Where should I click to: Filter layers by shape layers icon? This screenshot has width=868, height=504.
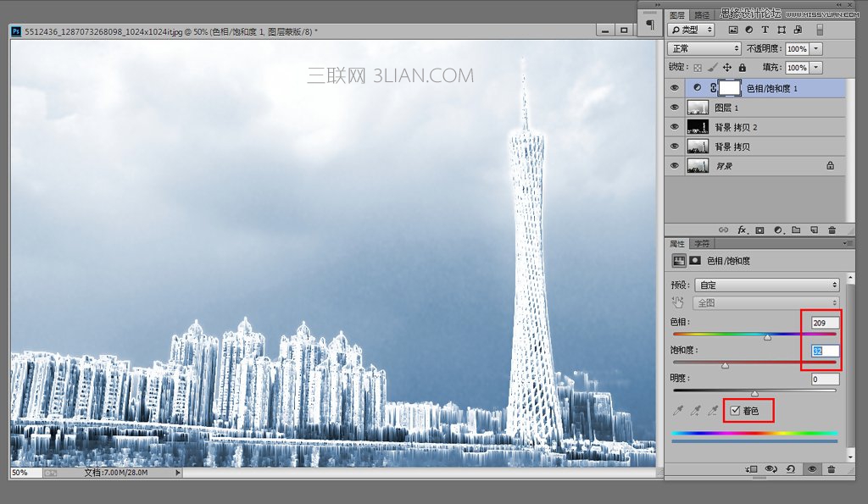[x=782, y=30]
